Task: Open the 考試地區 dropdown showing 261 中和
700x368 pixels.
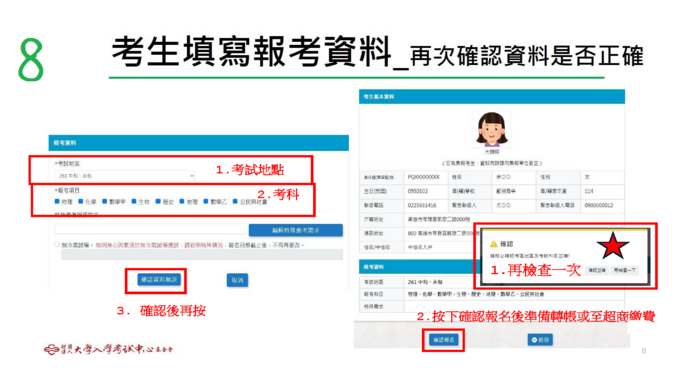Action: point(124,176)
